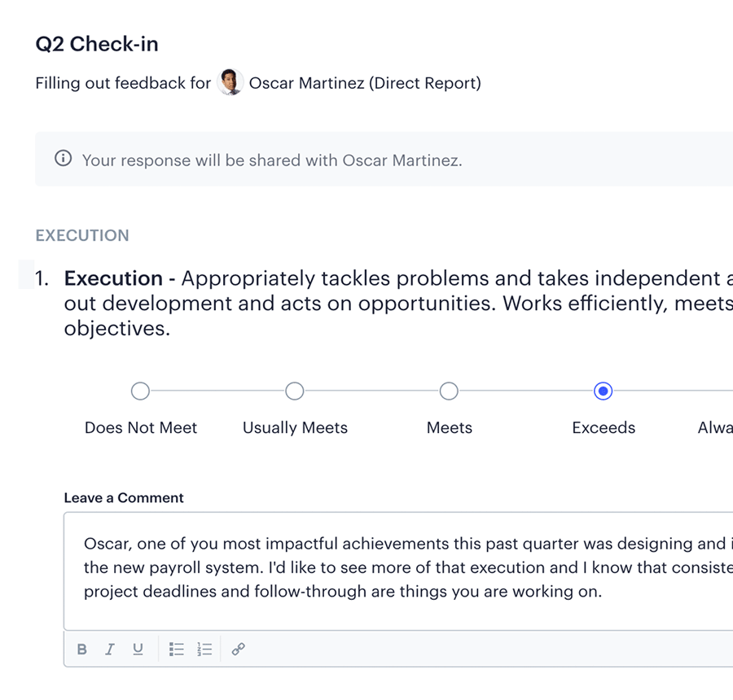Toggle bold formatting in comment toolbar
The width and height of the screenshot is (733, 700).
pyautogui.click(x=82, y=649)
